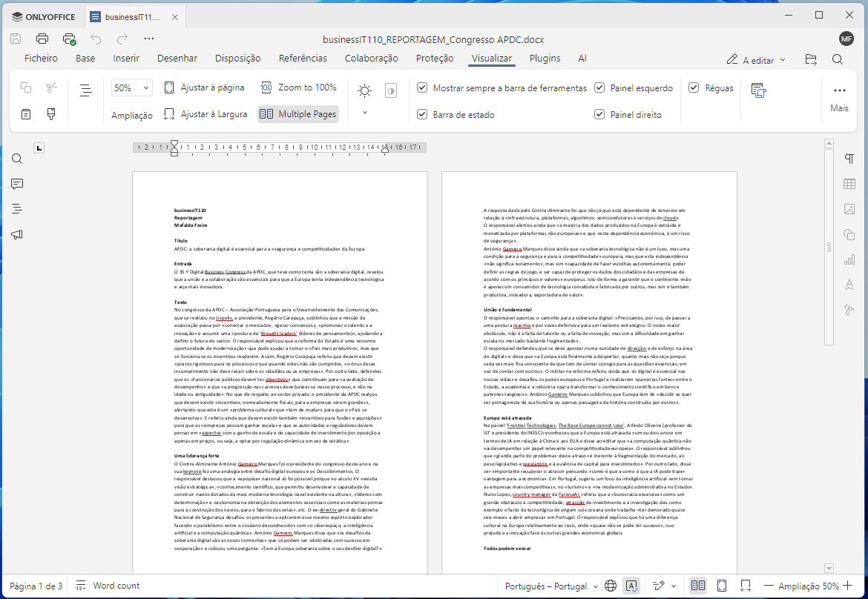This screenshot has height=599, width=868.
Task: Click the vertical scrollbar thumb
Action: point(829,247)
